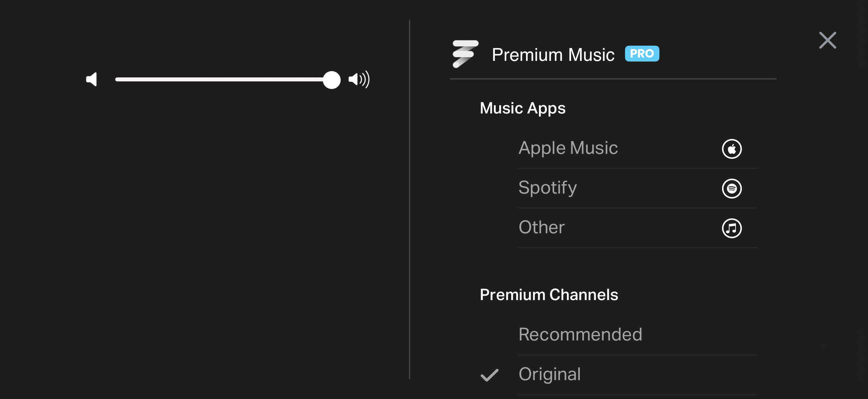Select Apple Music as music app

coord(568,148)
